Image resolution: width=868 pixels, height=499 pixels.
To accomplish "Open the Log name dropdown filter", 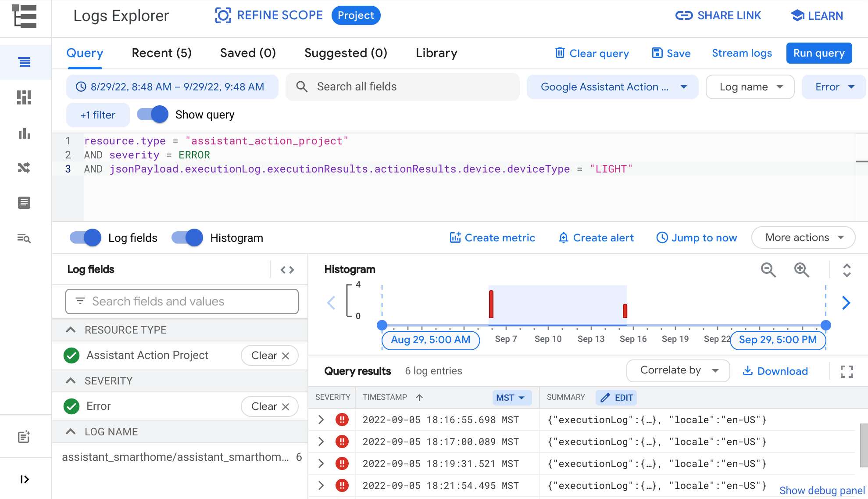I will coord(750,86).
